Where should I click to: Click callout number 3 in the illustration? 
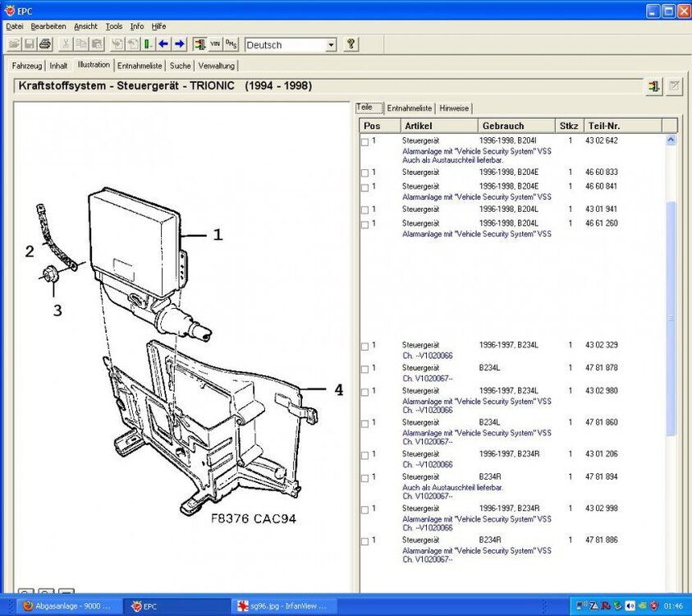[57, 310]
